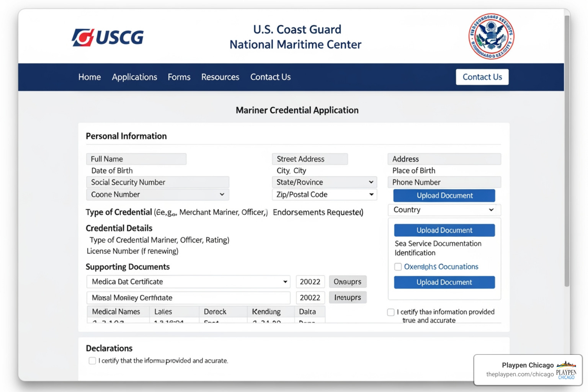Check 'I certify thas information provided' box
Viewport: 588px width, 392px height.
[391, 312]
